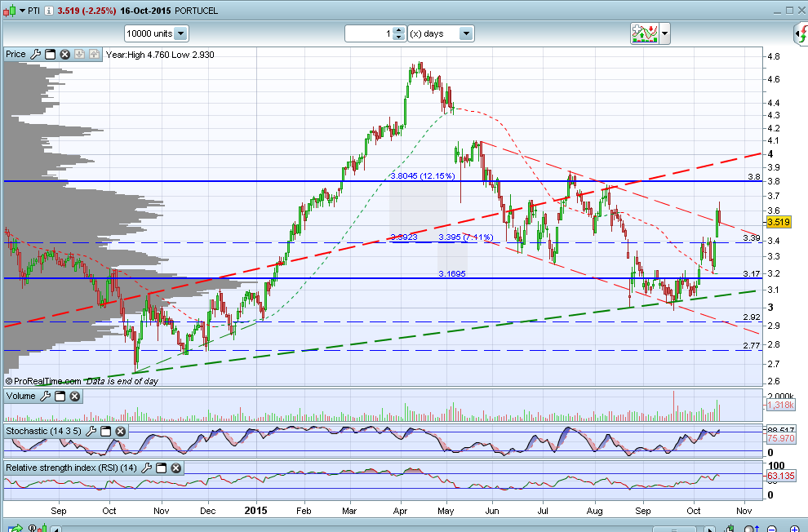Move the Price panel down
Screen dimensions: 808x532
click(79, 54)
